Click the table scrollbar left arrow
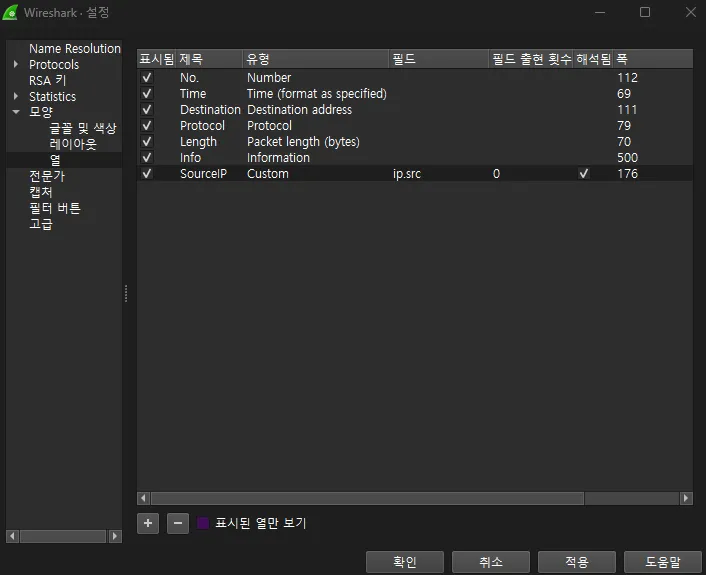This screenshot has width=706, height=575. pos(144,498)
